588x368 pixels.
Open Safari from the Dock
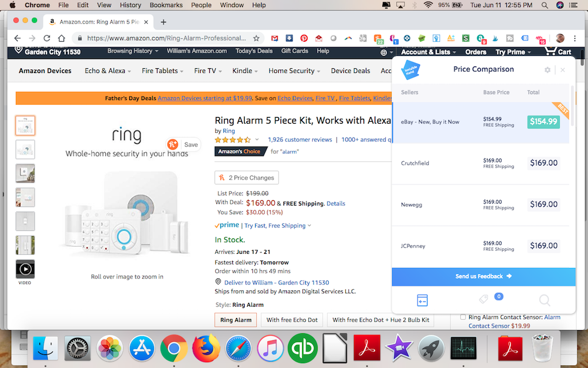pos(238,348)
